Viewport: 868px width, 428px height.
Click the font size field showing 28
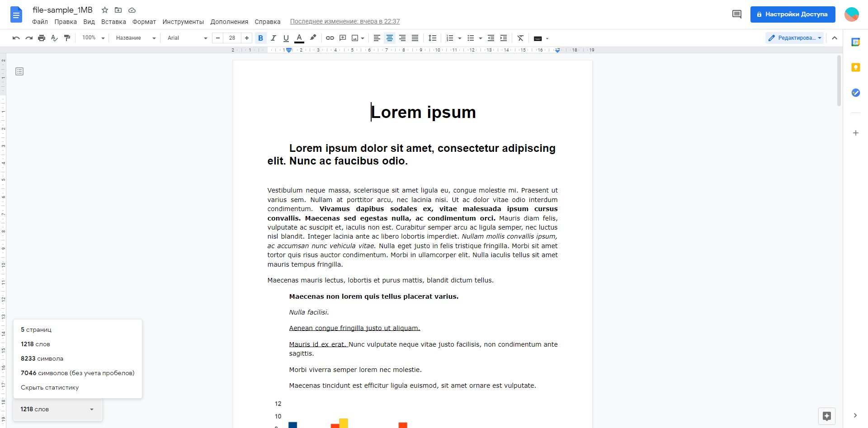point(232,38)
